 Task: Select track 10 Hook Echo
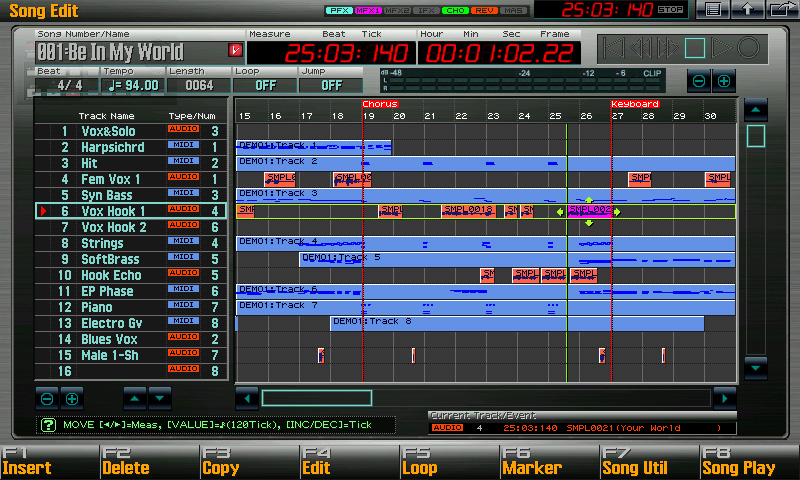pos(131,275)
